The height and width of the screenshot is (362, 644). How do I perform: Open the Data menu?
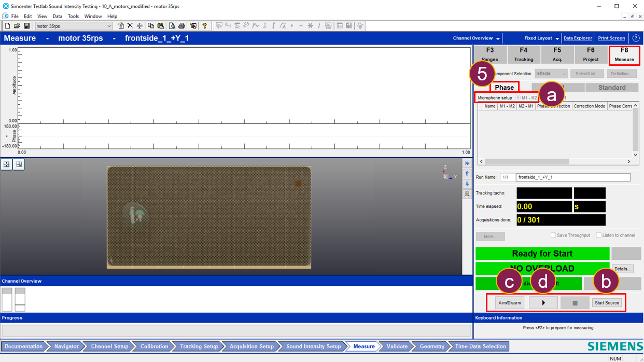(x=58, y=16)
